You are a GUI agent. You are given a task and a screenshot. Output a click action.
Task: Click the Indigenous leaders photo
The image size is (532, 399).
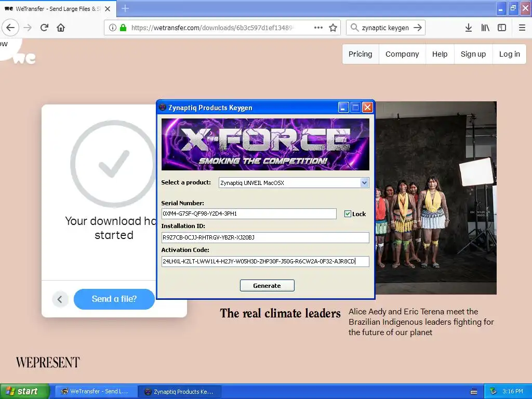(x=436, y=198)
